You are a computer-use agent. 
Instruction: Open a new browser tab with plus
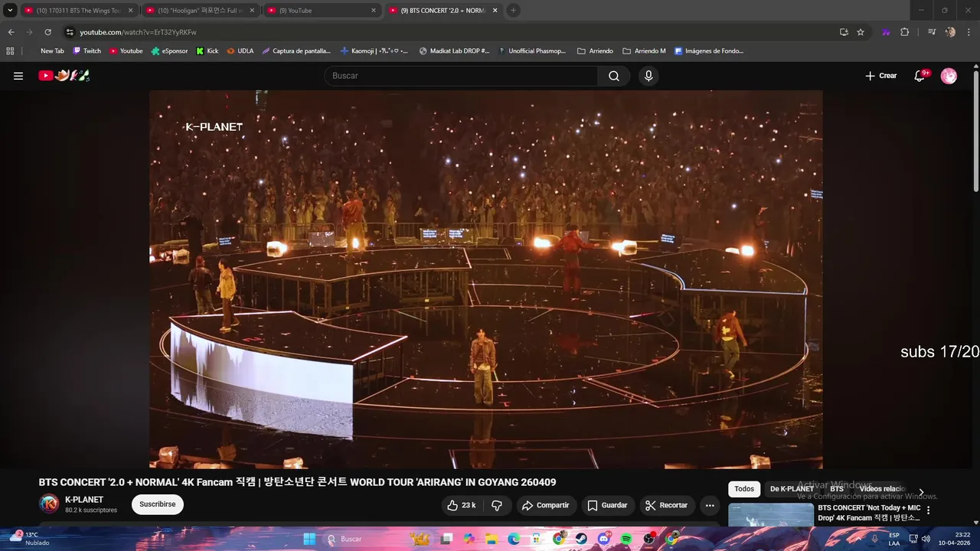pos(513,11)
